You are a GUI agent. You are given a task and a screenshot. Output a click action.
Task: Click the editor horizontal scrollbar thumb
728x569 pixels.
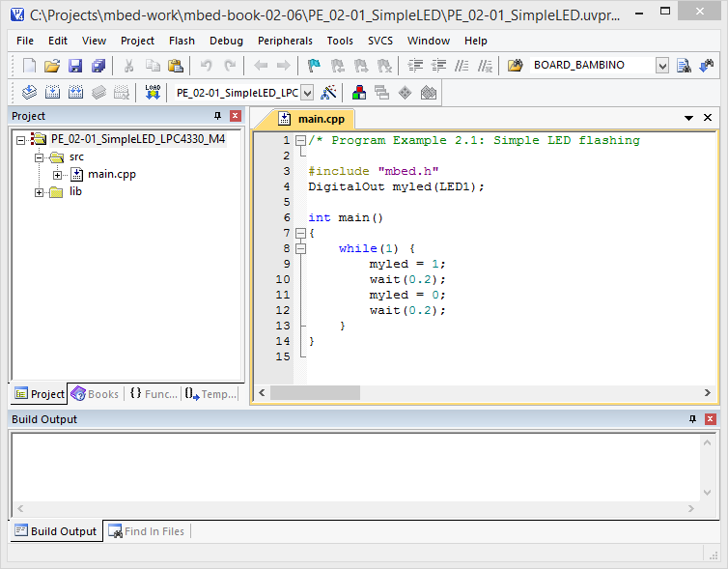[315, 393]
